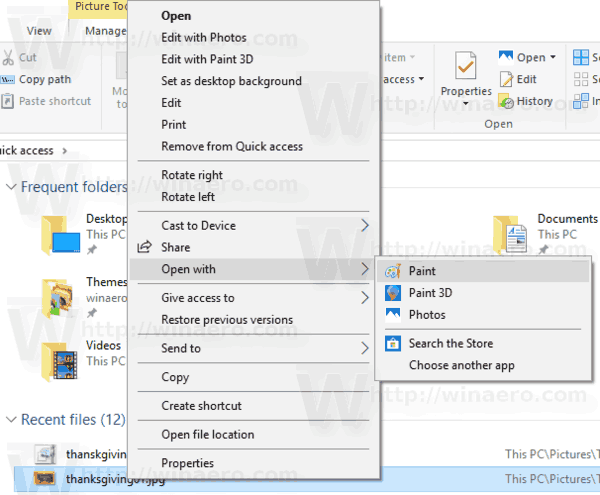Expand the Give access to submenu arrow

365,298
